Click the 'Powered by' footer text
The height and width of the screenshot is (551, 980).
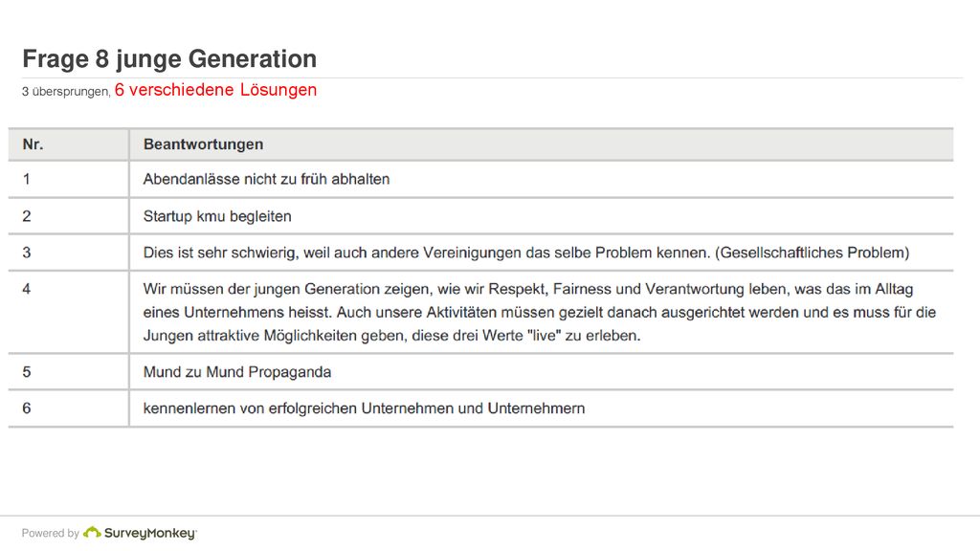50,533
